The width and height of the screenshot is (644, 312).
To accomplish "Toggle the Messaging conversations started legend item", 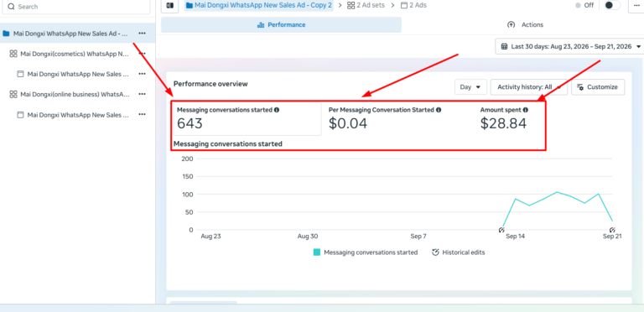I will coord(366,252).
